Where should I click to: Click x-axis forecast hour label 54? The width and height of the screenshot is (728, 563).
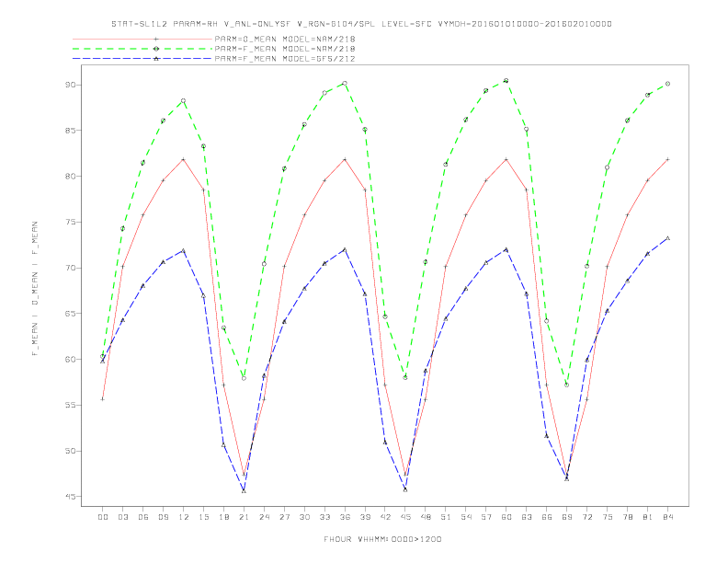[x=466, y=517]
